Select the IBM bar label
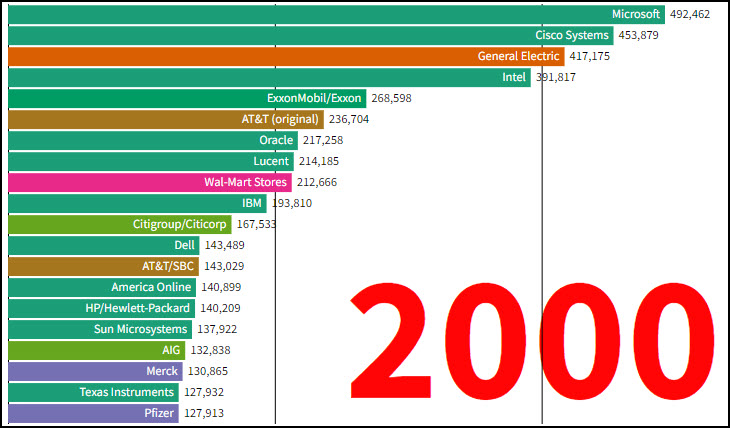The width and height of the screenshot is (730, 428). [251, 203]
